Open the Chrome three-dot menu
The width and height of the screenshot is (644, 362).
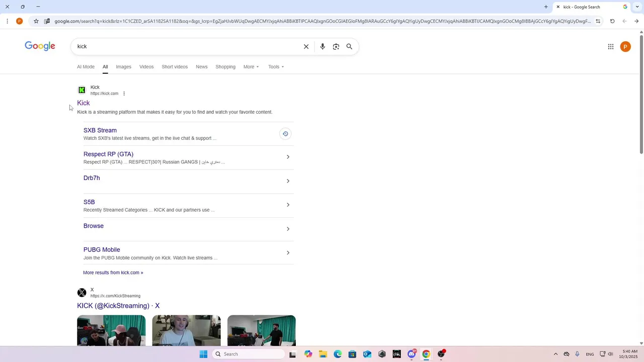click(x=7, y=21)
